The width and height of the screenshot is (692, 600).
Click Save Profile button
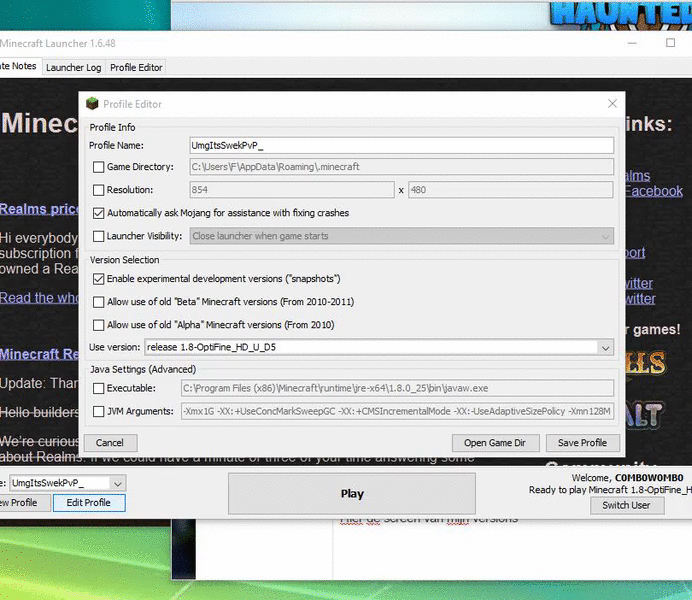[583, 442]
